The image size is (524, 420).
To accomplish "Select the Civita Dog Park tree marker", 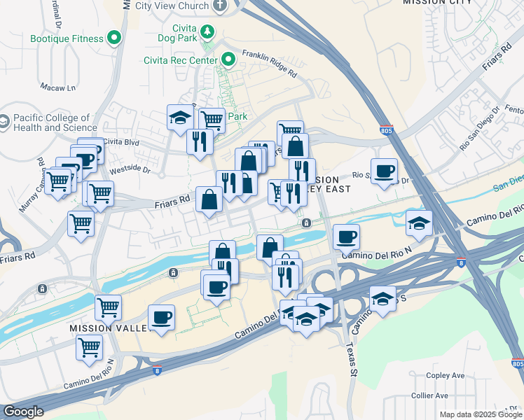I will click(x=207, y=32).
